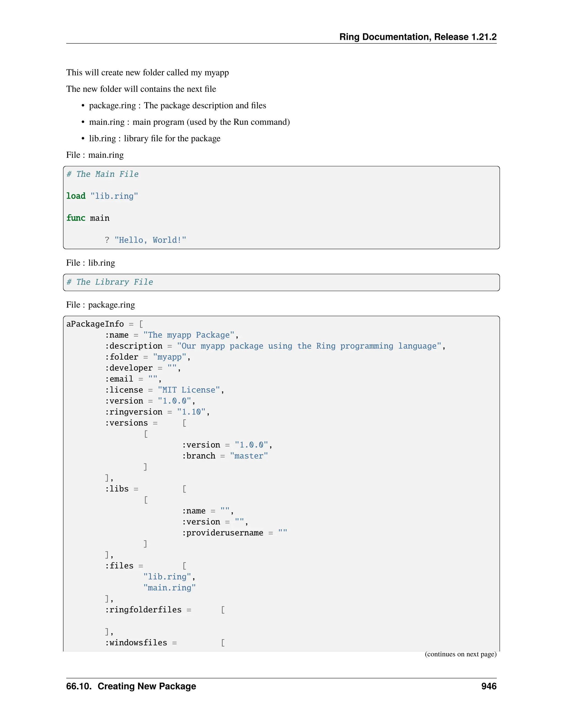Click the func keyword in code block
The height and width of the screenshot is (728, 563).
(76, 218)
